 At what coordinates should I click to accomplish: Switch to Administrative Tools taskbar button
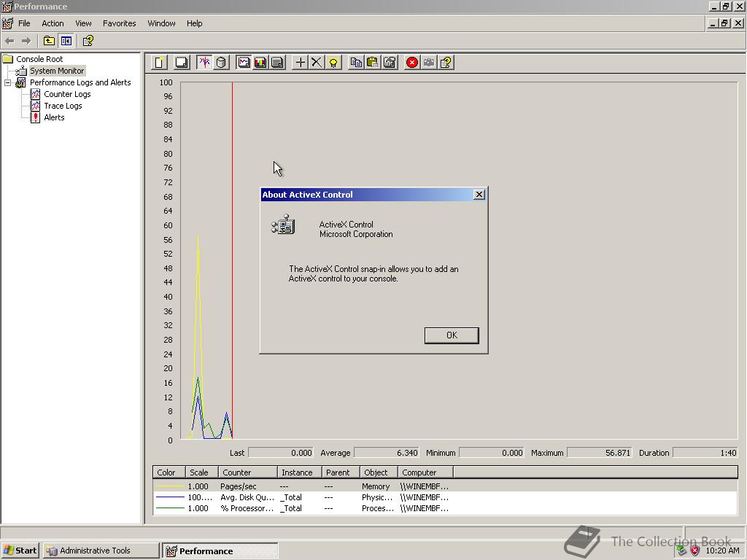pyautogui.click(x=101, y=551)
